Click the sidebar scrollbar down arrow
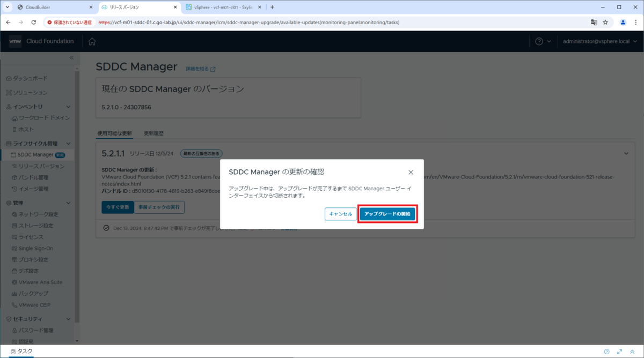The height and width of the screenshot is (358, 644). (77, 341)
